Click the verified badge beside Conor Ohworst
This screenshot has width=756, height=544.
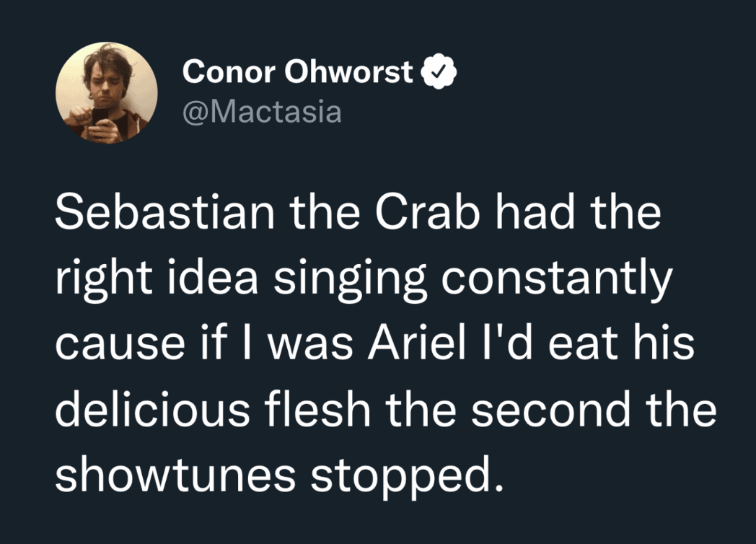[439, 72]
